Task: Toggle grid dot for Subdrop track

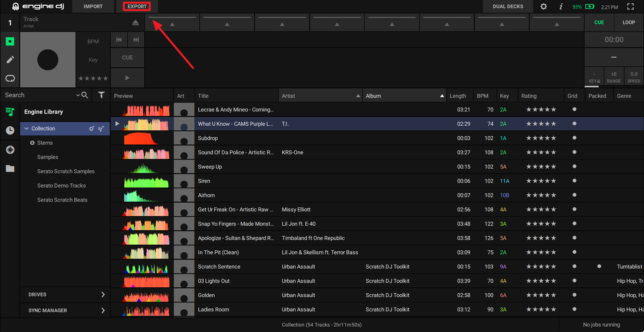Action: coord(574,138)
